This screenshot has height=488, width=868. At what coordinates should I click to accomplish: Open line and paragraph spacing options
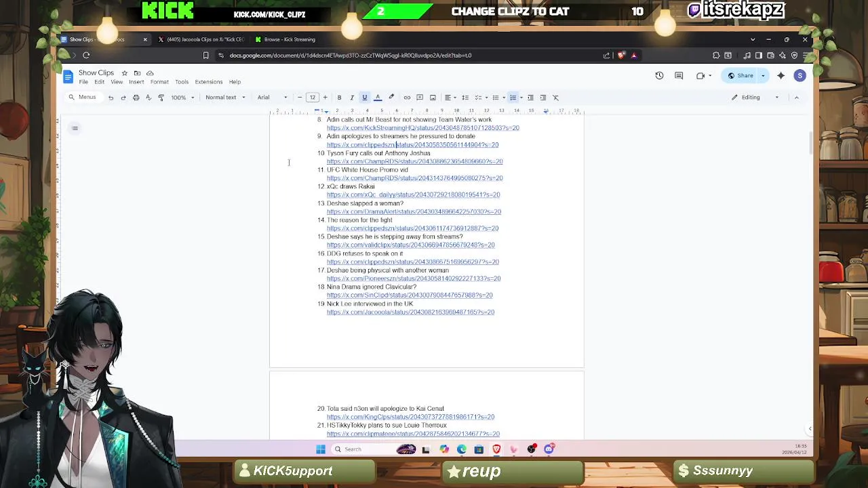tap(465, 98)
